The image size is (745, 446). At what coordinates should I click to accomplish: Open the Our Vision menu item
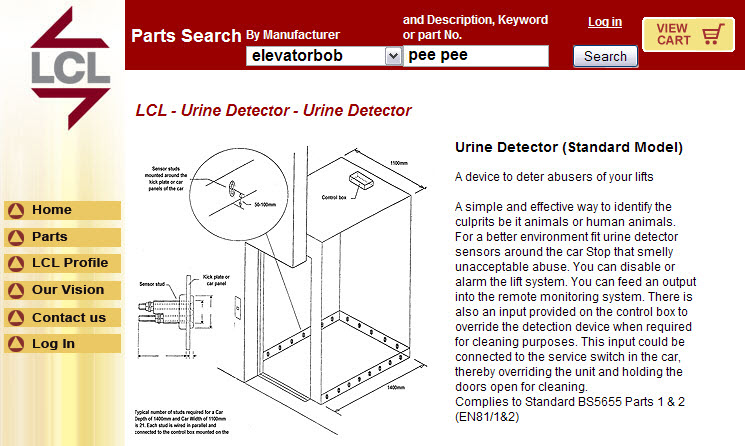(x=62, y=290)
